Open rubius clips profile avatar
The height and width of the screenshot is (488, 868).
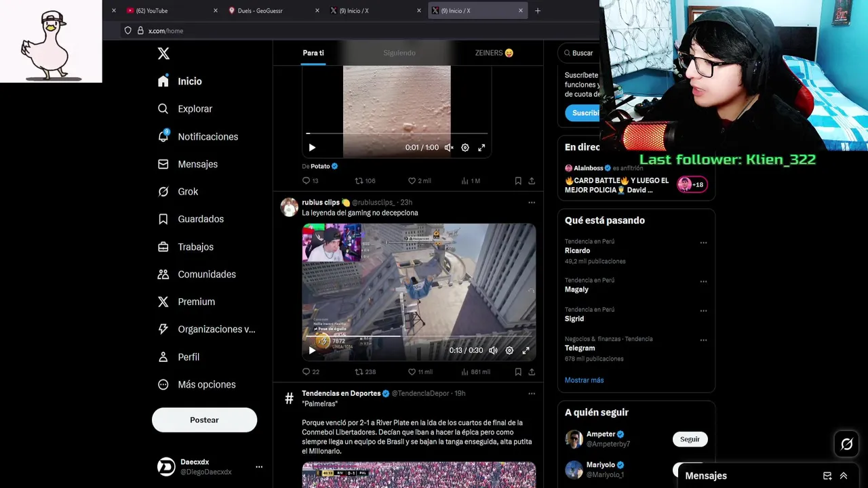coord(290,207)
